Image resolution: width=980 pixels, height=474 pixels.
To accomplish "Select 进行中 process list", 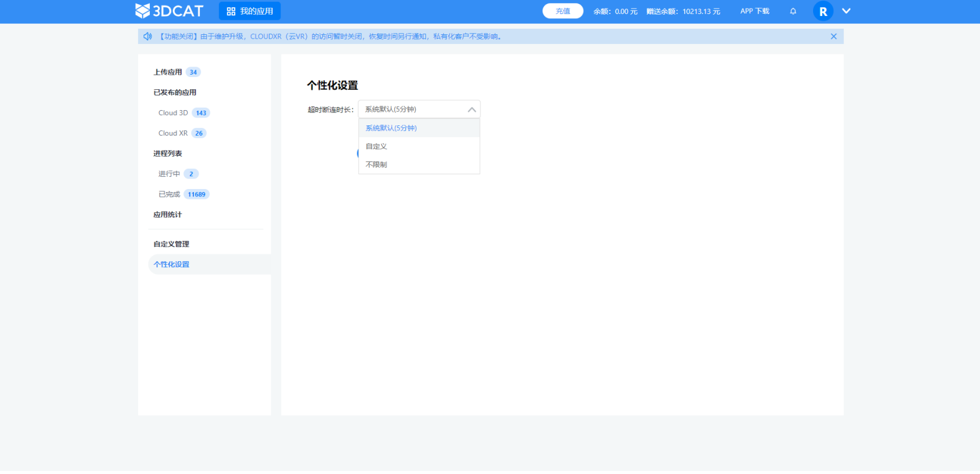I will click(169, 174).
